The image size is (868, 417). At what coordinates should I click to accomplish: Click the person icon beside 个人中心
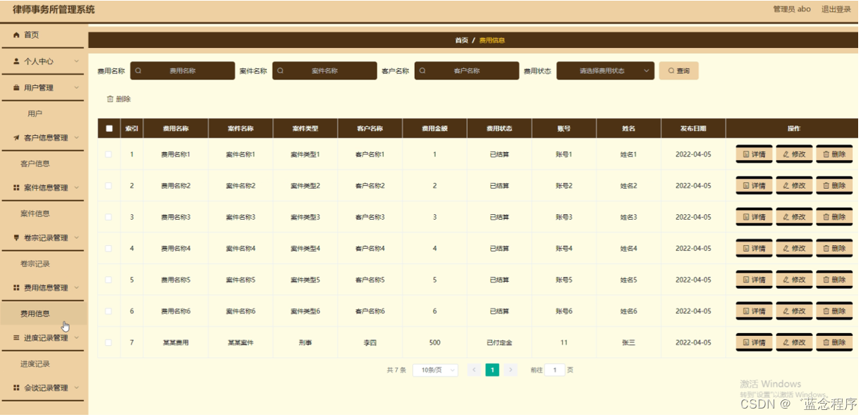click(16, 61)
